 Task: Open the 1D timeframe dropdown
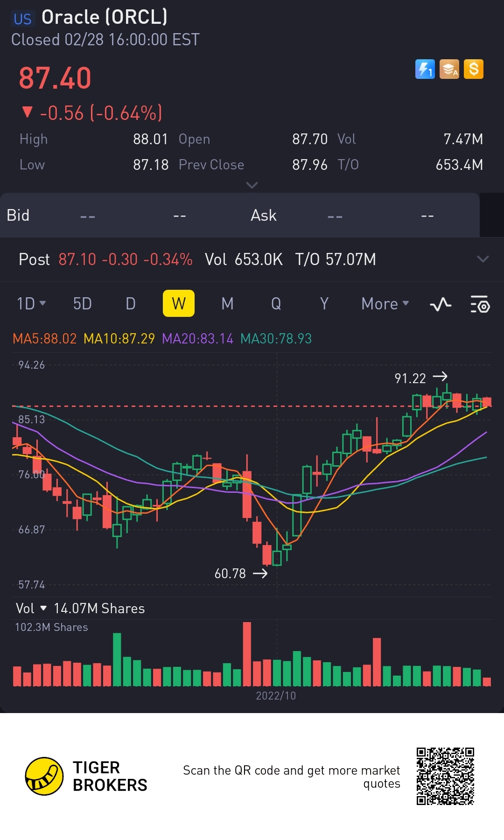(x=31, y=304)
